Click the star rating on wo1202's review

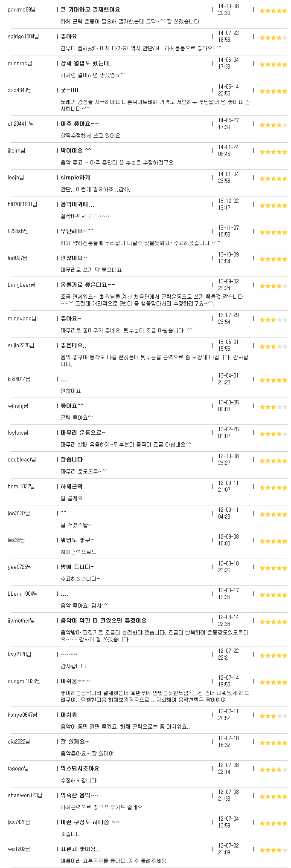coord(274,850)
